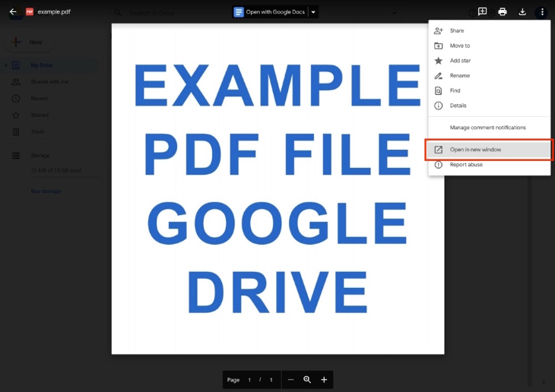The image size is (555, 392).
Task: Click the current page number field
Action: (x=249, y=380)
